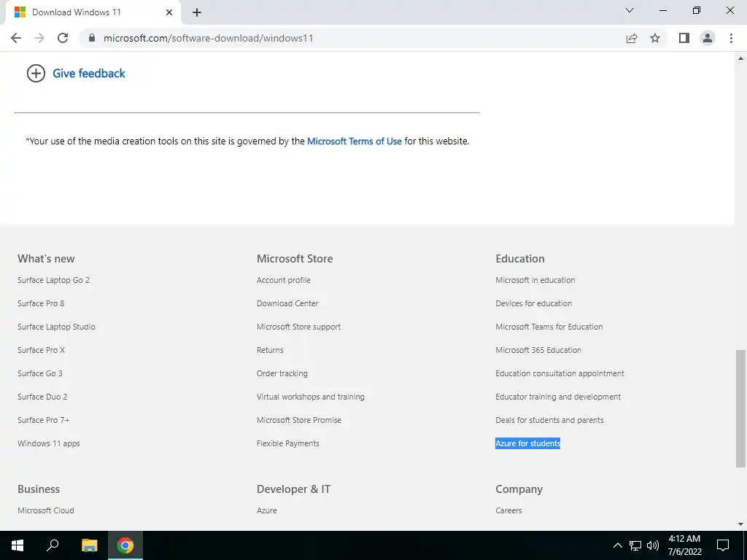The height and width of the screenshot is (560, 747).
Task: Open the Returns link
Action: tap(270, 350)
